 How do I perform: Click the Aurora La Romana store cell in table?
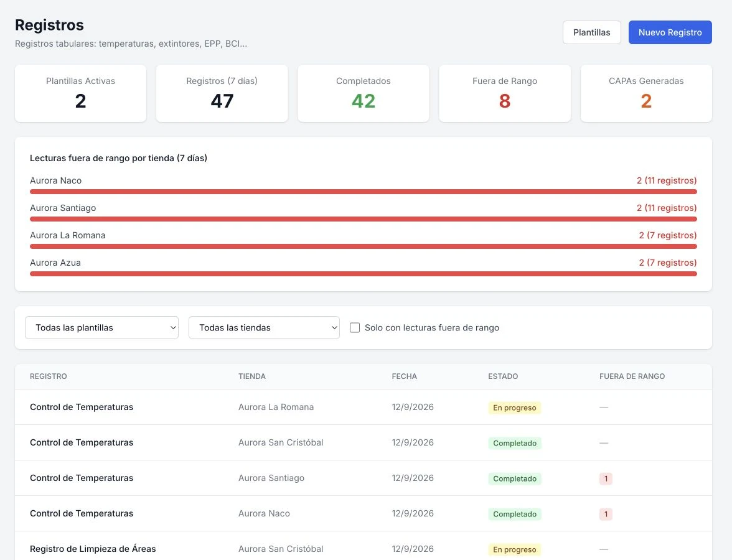(x=276, y=407)
